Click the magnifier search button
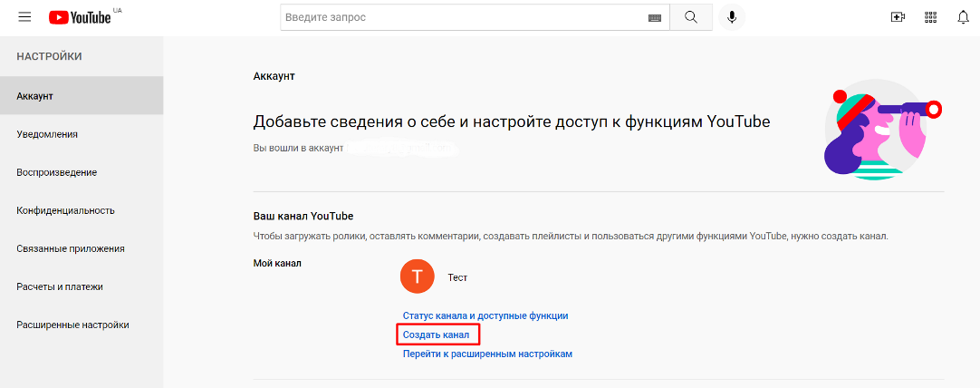Screen dimensions: 980x388 [691, 17]
